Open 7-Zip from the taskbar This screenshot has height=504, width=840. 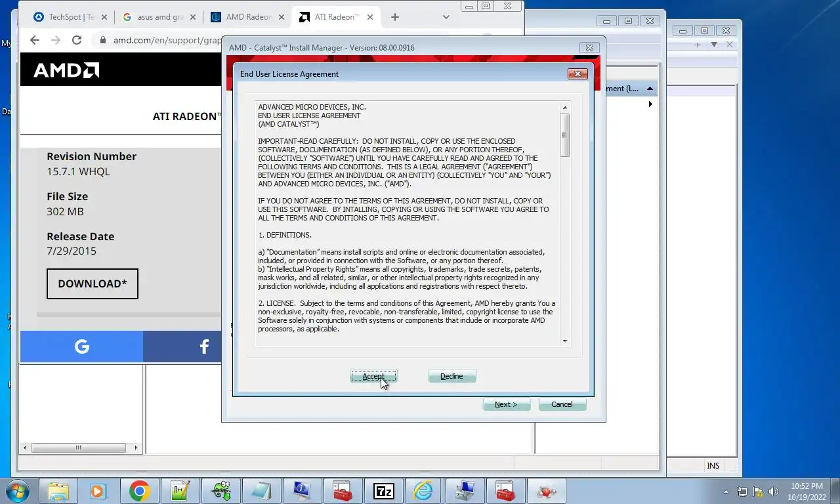click(383, 491)
